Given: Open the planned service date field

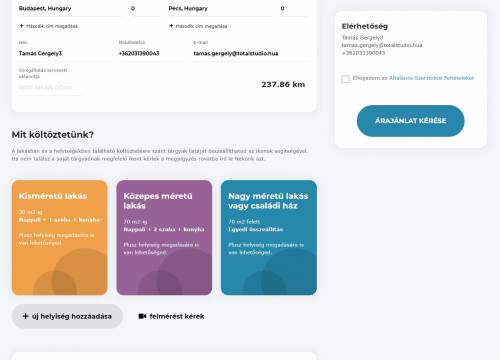Looking at the screenshot, I should (52, 88).
